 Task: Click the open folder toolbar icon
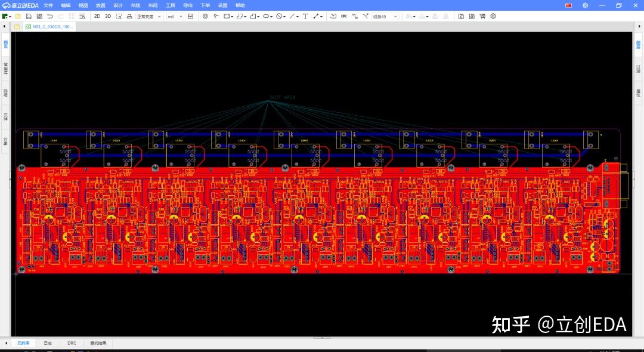18,17
